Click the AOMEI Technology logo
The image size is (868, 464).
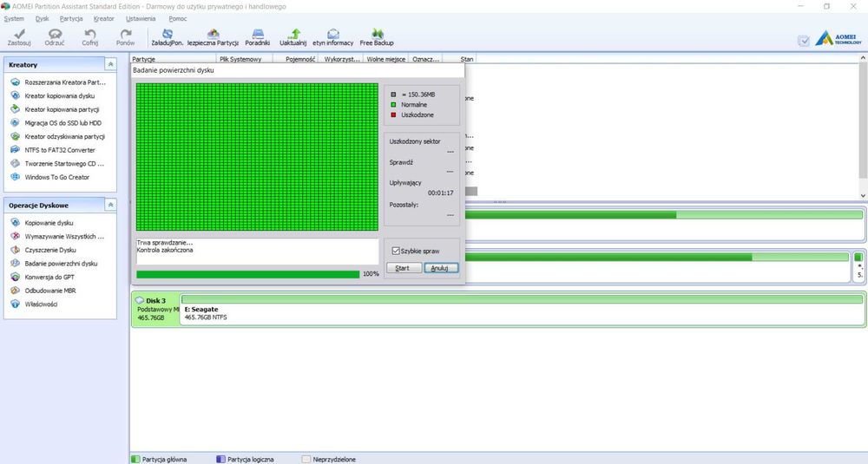click(x=838, y=38)
